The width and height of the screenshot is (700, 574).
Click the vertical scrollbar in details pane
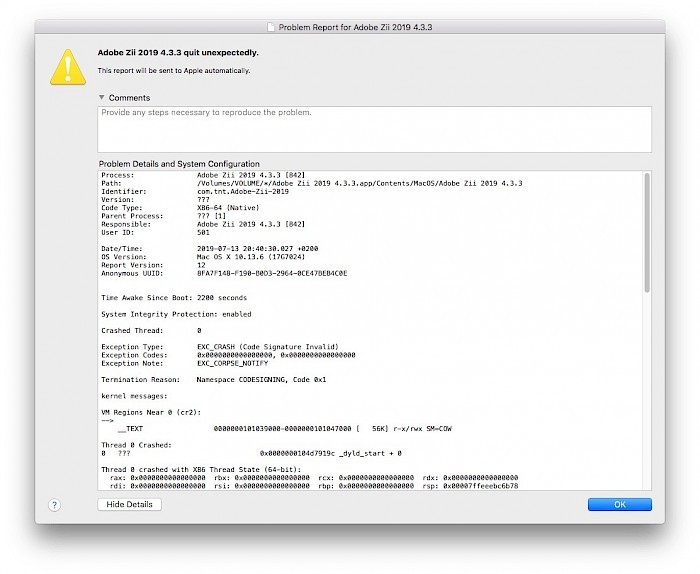647,233
